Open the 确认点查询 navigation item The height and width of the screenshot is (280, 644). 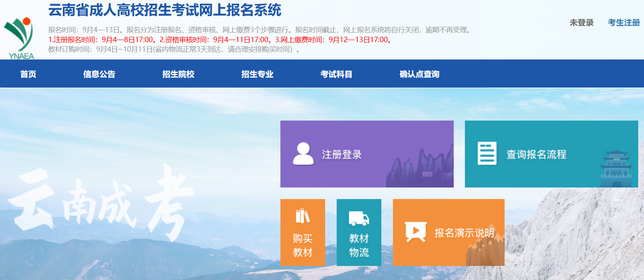(419, 74)
